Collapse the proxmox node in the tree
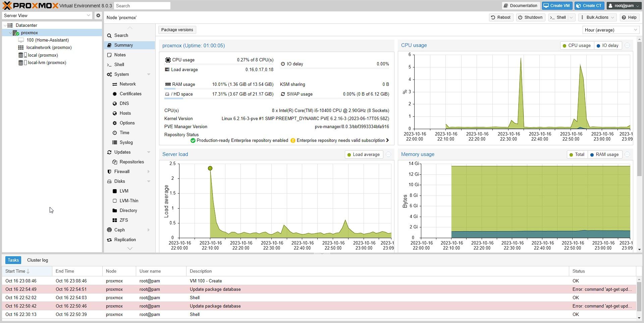Viewport: 644px width, 323px height. pos(10,33)
